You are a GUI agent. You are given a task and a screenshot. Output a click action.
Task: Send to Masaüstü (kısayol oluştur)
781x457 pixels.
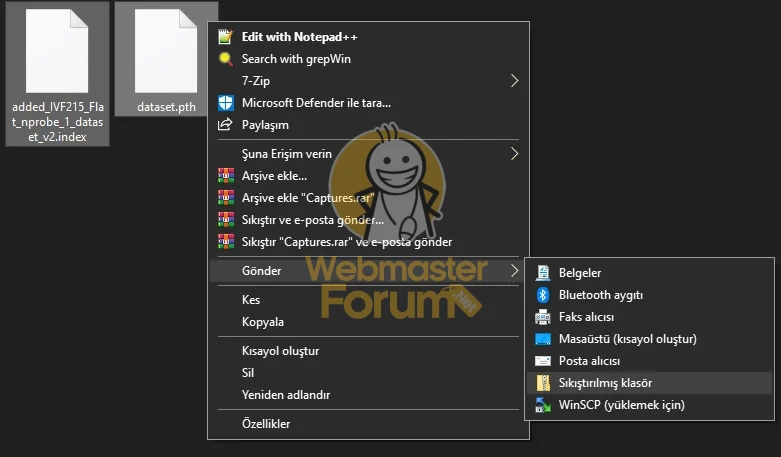click(649, 339)
